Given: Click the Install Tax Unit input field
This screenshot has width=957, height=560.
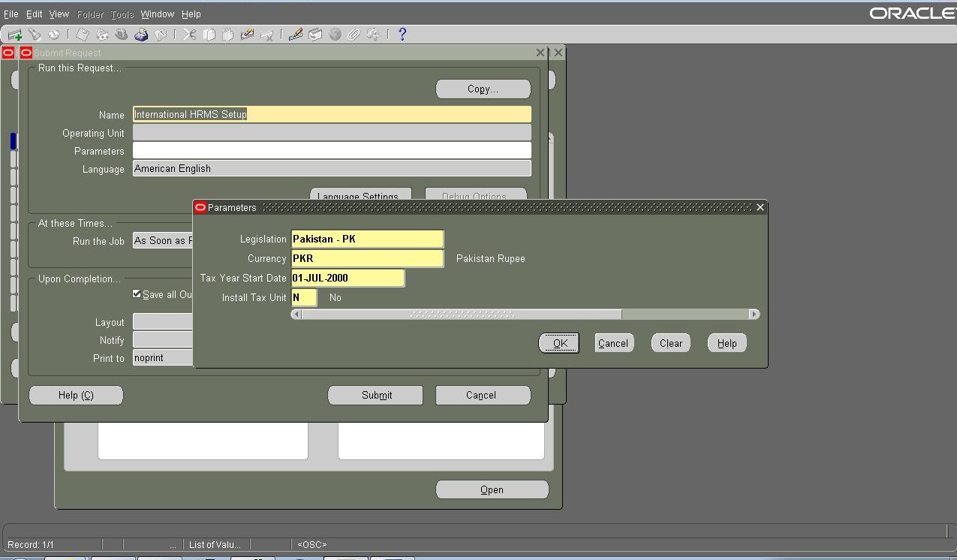Looking at the screenshot, I should coord(304,297).
